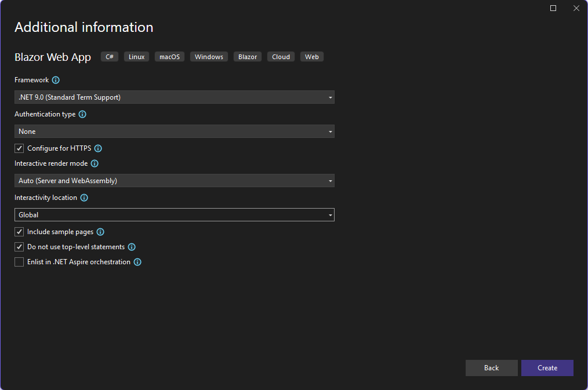
Task: Open the Authentication type dropdown
Action: click(x=175, y=132)
